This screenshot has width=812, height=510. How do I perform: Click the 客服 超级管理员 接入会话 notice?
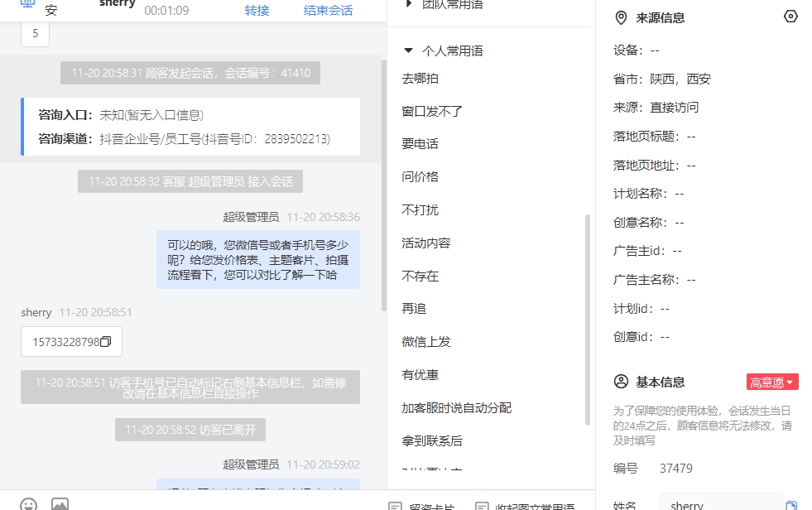tap(190, 181)
